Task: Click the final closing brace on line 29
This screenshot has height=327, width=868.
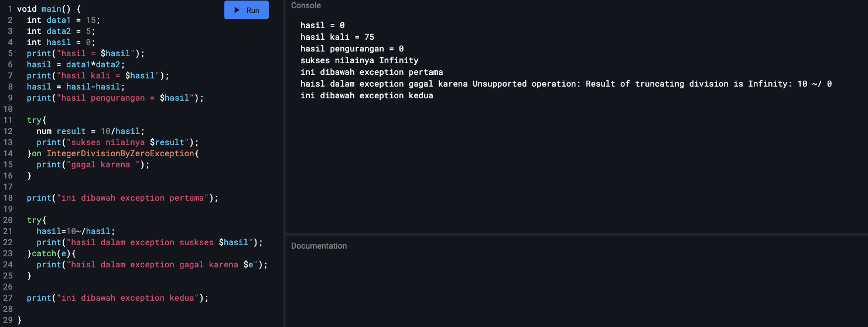Action: coord(19,320)
